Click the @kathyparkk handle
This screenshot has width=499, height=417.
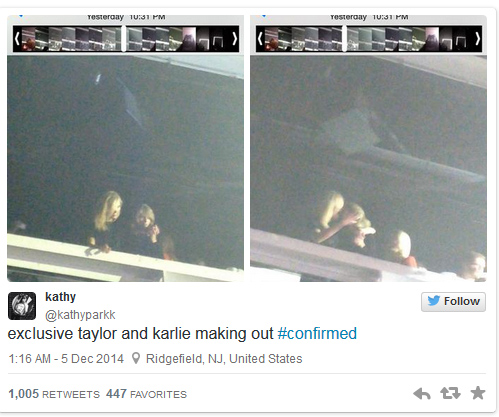[80, 315]
